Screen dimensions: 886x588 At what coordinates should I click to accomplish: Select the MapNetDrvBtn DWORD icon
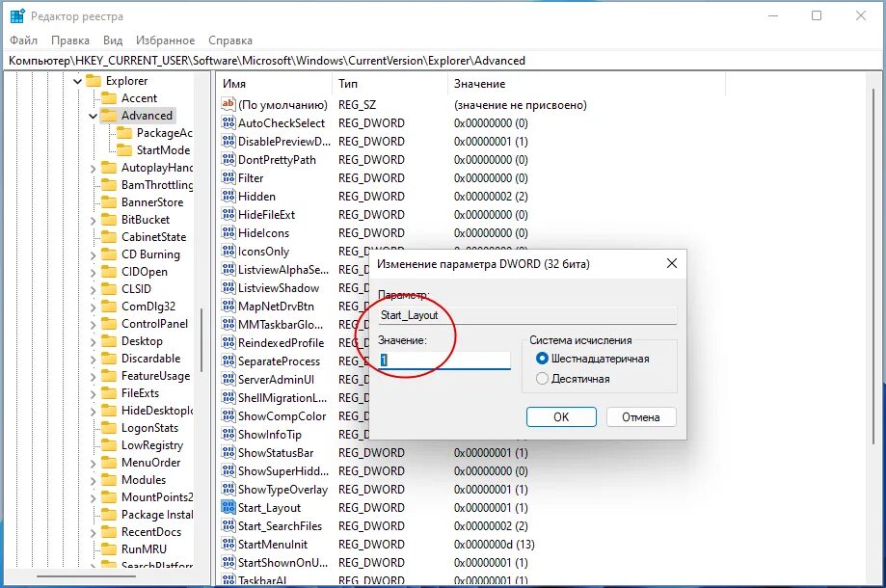[228, 307]
